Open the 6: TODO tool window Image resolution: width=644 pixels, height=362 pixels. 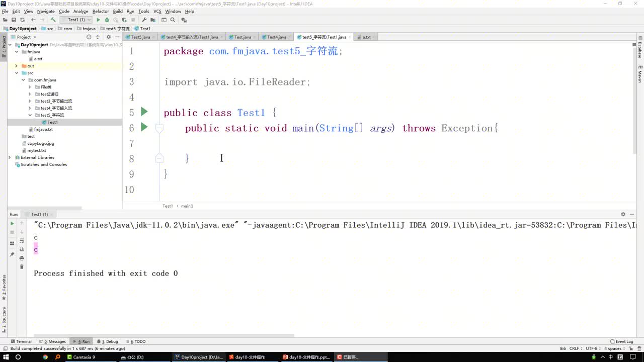[135, 341]
